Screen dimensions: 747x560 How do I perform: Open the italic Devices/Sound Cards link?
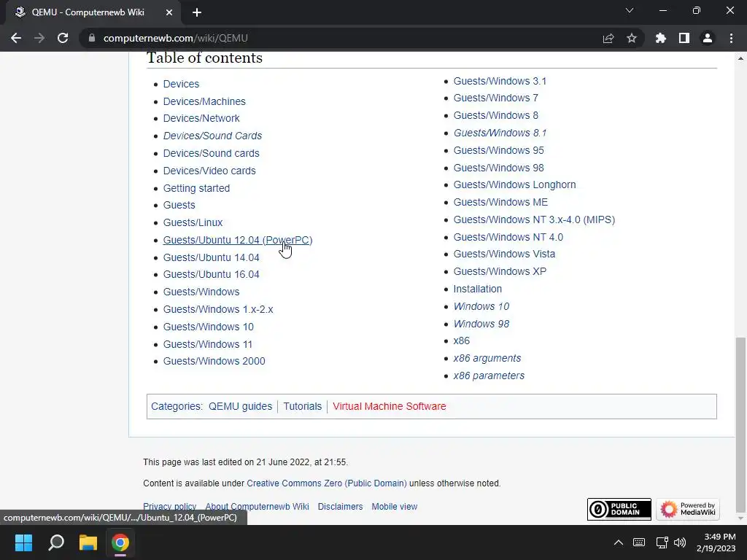pos(212,136)
